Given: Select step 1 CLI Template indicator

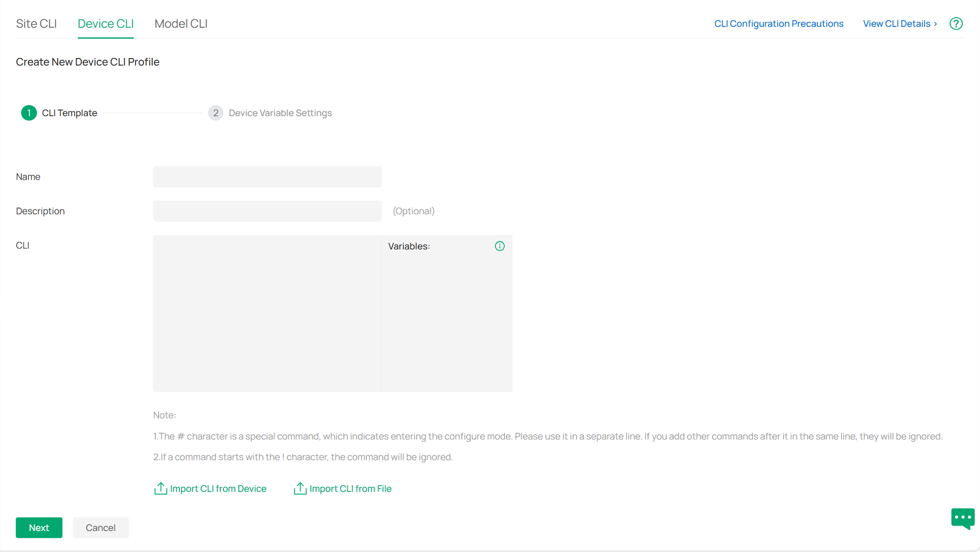Looking at the screenshot, I should click(29, 113).
